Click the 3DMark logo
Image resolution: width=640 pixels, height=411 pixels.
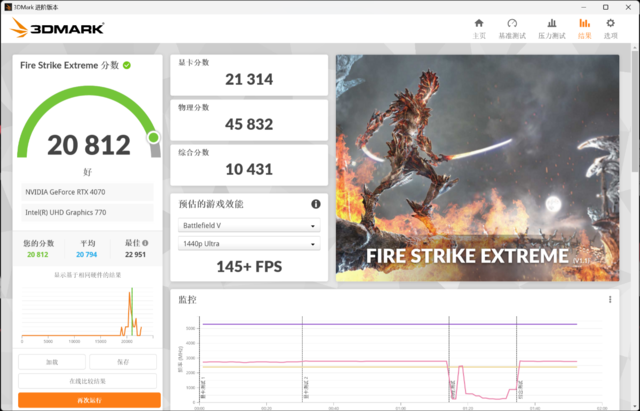click(x=57, y=28)
